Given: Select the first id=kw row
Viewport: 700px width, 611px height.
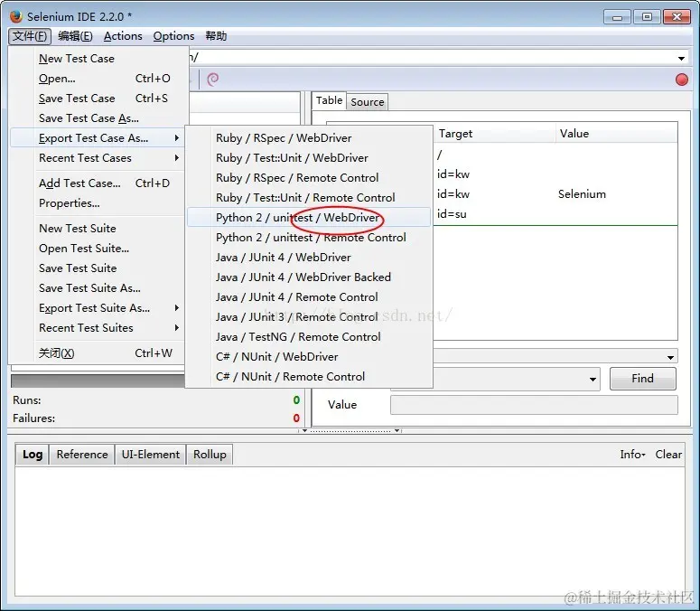Looking at the screenshot, I should point(555,174).
